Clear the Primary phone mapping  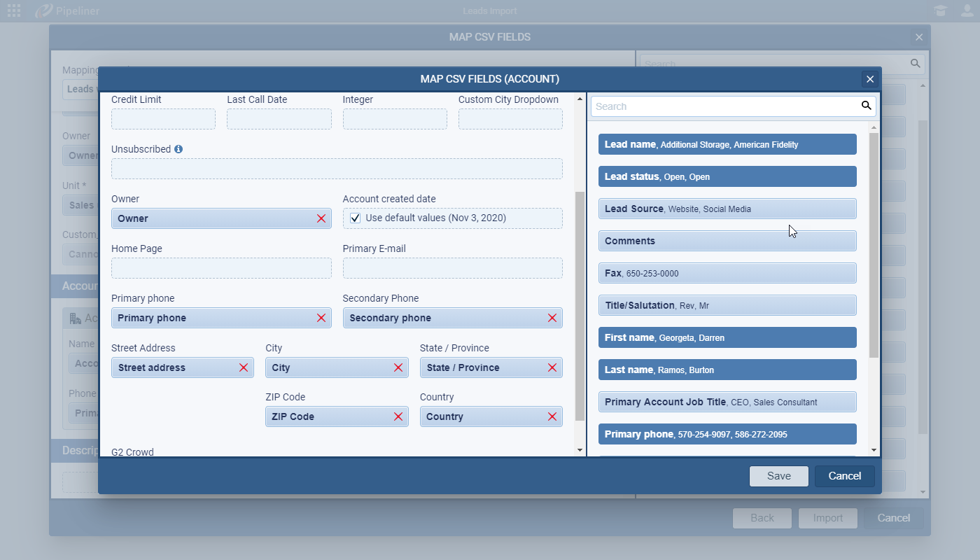click(x=321, y=318)
